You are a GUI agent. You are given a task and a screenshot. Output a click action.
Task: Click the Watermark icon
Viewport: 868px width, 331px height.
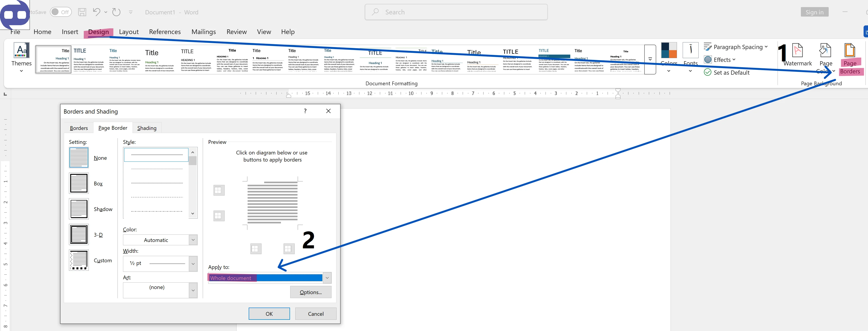click(798, 51)
